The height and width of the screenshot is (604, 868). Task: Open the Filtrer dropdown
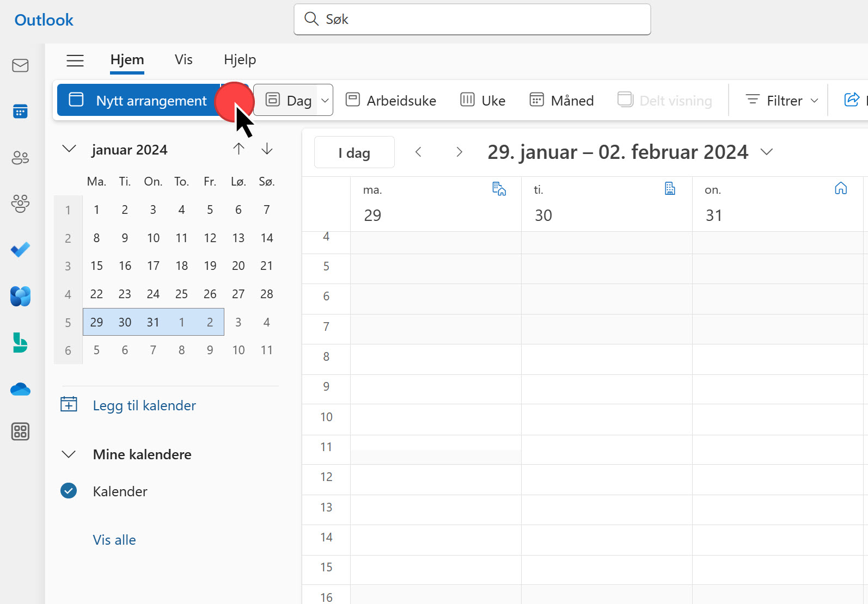(781, 100)
